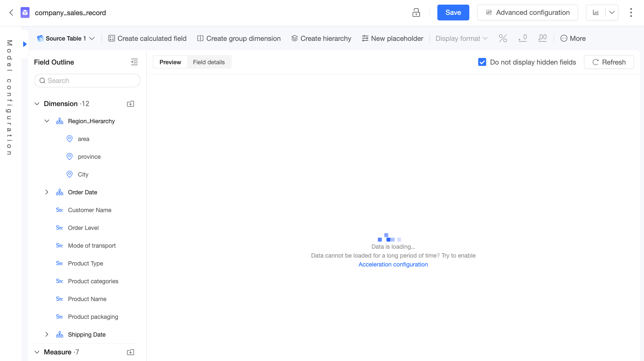This screenshot has width=644, height=361.
Task: Select Product Name field
Action: [87, 299]
